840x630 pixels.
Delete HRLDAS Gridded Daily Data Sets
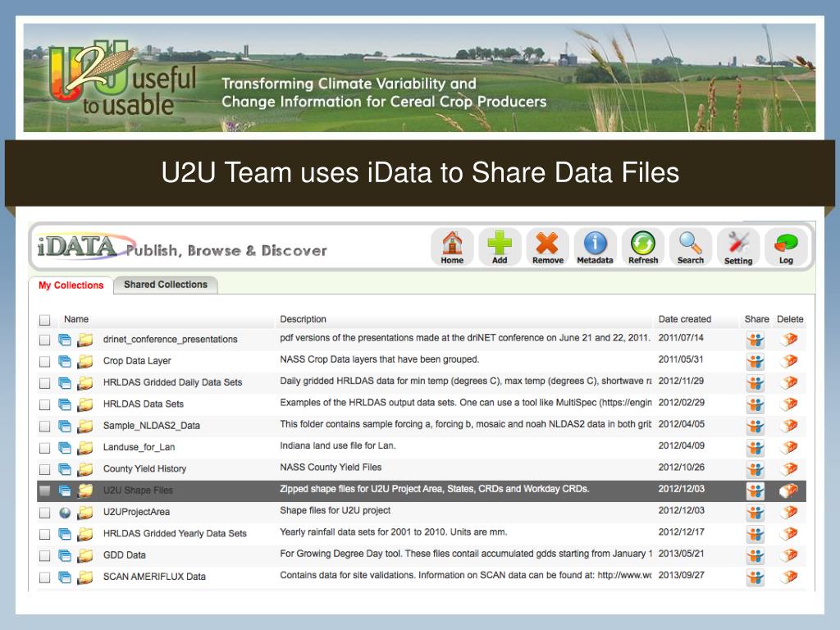click(788, 382)
